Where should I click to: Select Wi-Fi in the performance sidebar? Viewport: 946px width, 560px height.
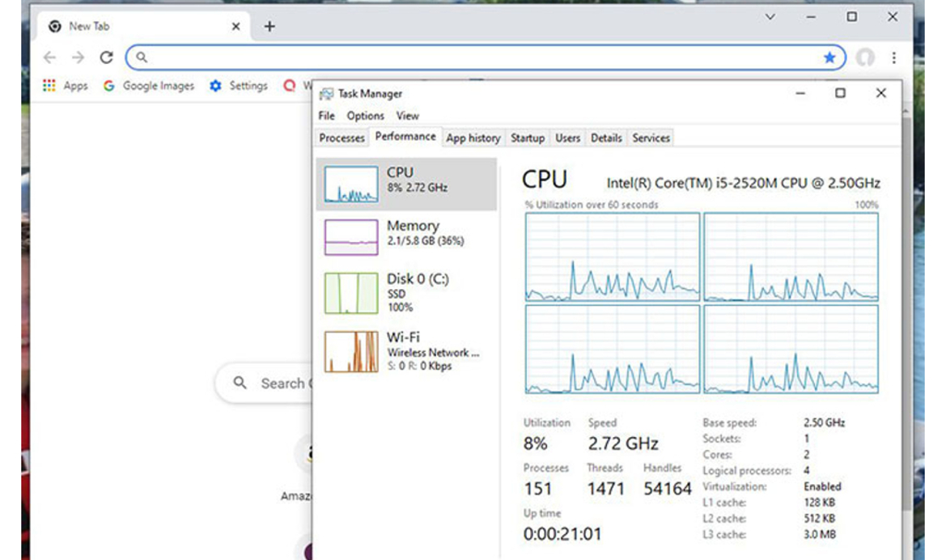click(x=406, y=351)
